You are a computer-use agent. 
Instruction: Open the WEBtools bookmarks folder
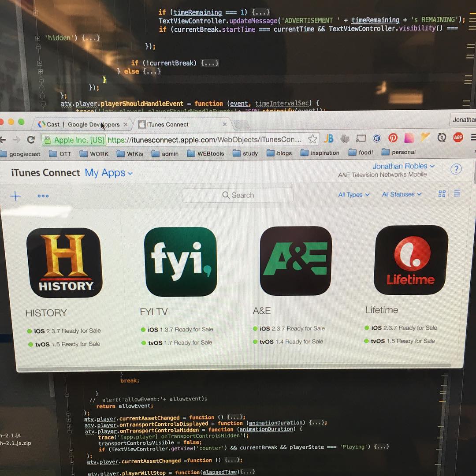coord(205,153)
